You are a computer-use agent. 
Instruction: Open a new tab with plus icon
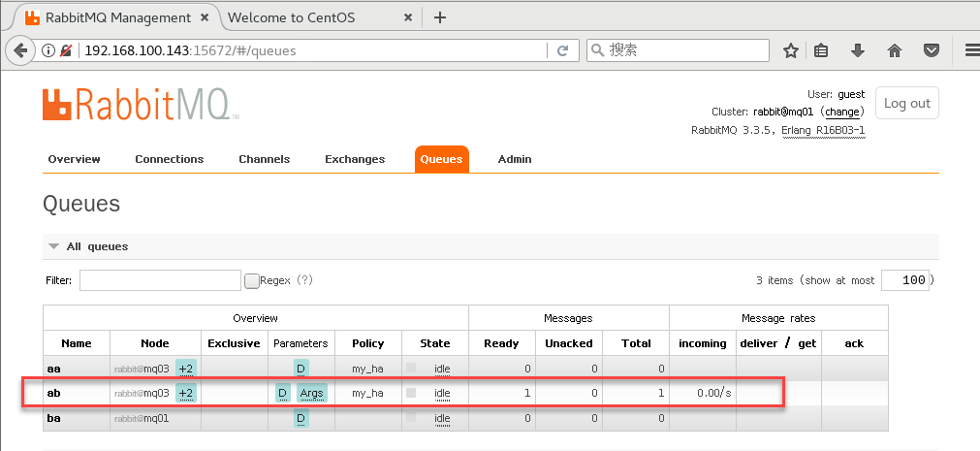(440, 17)
